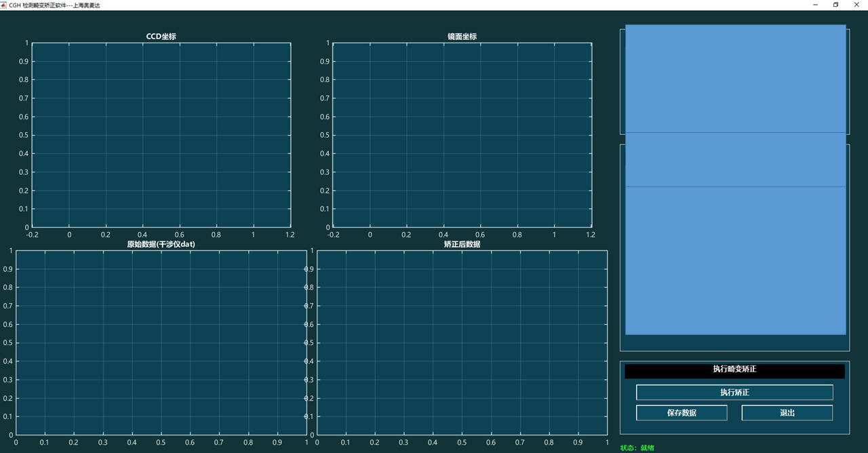Click the large bottom blue panel section
Image resolution: width=868 pixels, height=453 pixels.
(735, 260)
